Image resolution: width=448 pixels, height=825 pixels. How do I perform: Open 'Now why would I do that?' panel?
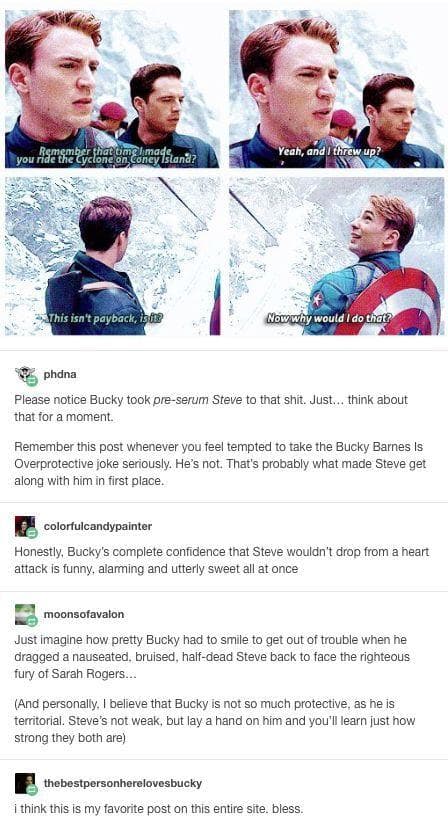(336, 256)
